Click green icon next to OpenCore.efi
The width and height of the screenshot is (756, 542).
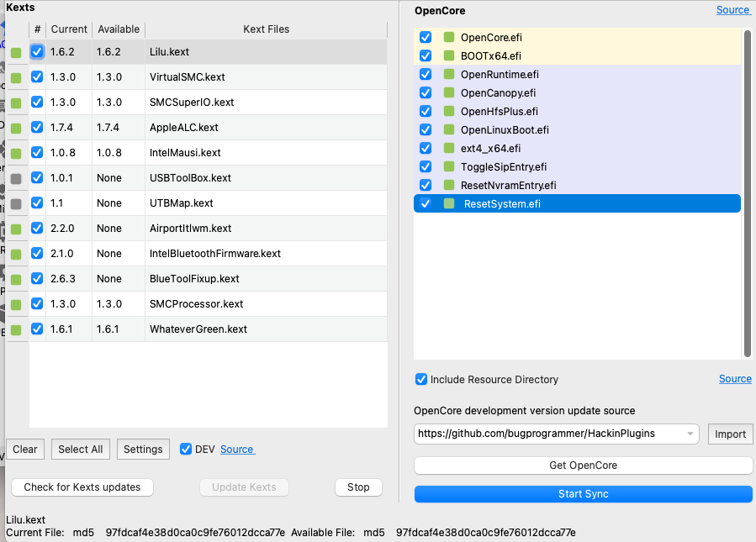pyautogui.click(x=449, y=38)
